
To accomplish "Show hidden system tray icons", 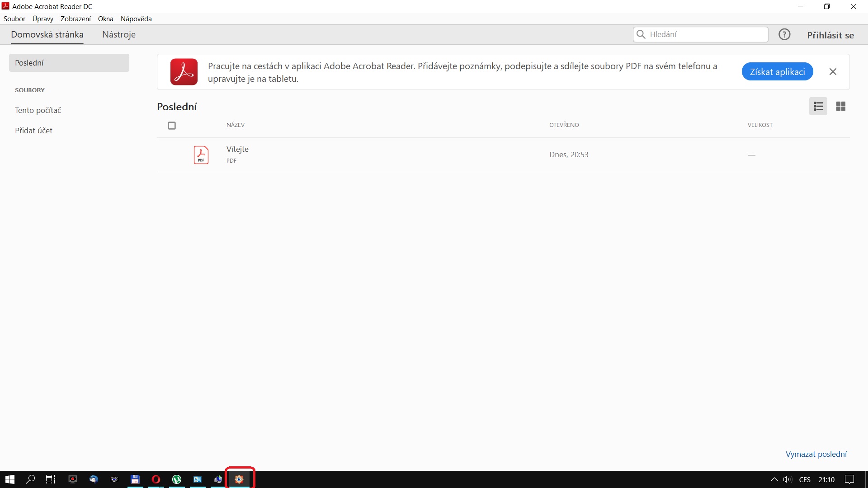I will click(x=774, y=479).
